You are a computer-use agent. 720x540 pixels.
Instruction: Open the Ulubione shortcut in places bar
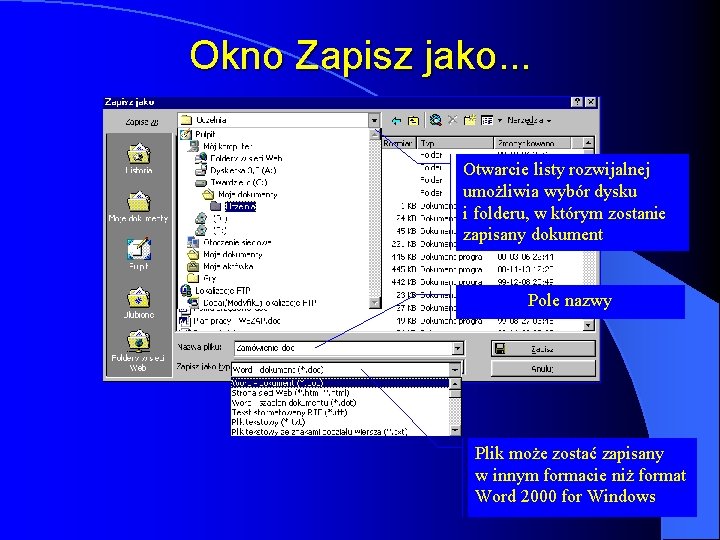point(139,303)
